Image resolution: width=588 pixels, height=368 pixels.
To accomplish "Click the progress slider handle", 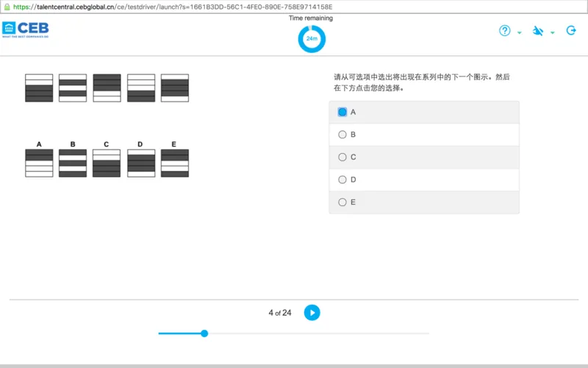I will click(x=204, y=333).
